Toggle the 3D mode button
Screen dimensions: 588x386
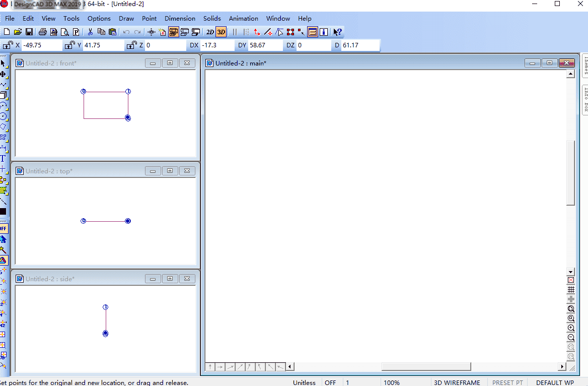tap(221, 32)
